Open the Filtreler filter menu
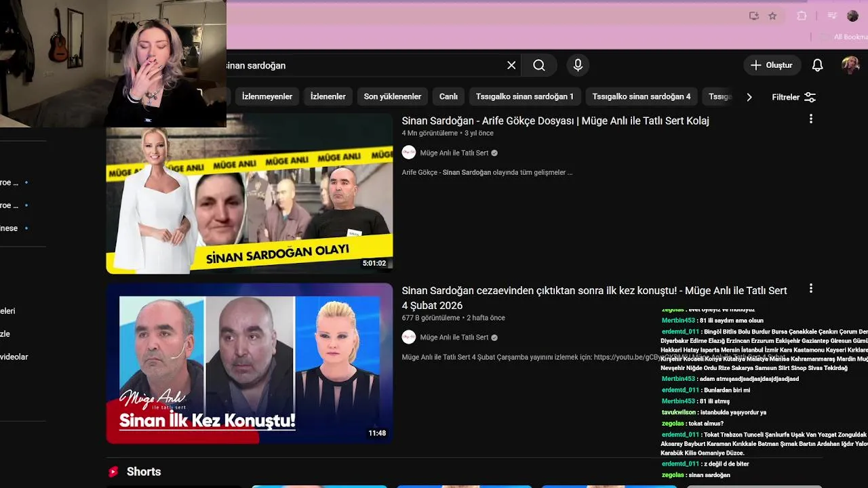 click(793, 97)
